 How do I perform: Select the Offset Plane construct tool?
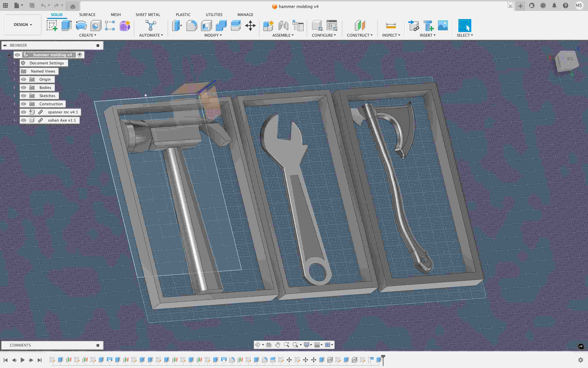(360, 26)
